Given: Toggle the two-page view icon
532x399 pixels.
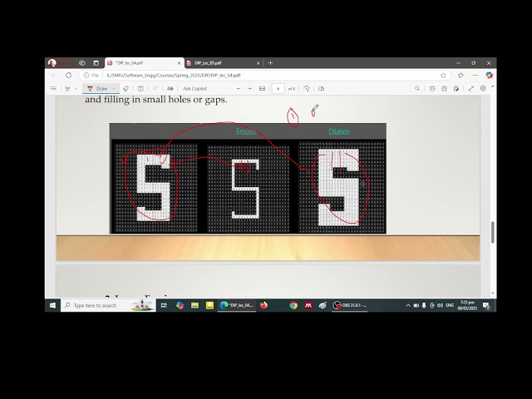Looking at the screenshot, I should point(322,89).
